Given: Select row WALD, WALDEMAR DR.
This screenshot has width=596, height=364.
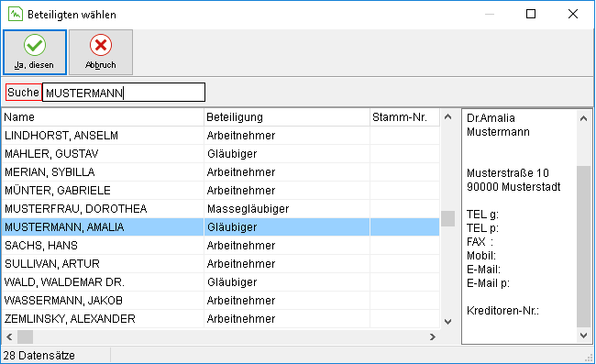Looking at the screenshot, I should [220, 281].
